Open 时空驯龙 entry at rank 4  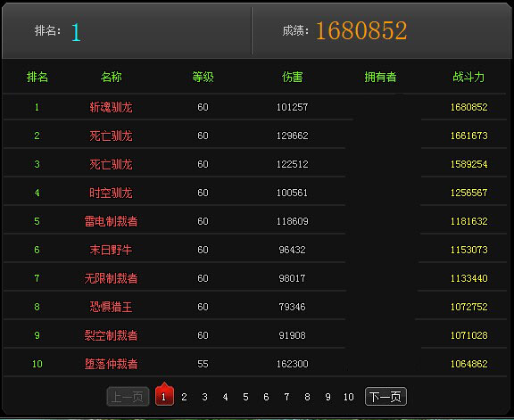click(x=111, y=193)
